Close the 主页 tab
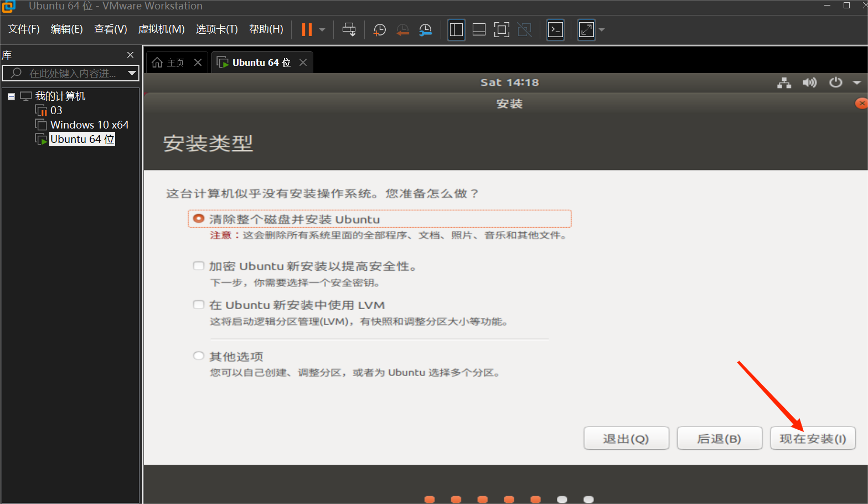The image size is (868, 504). [198, 63]
